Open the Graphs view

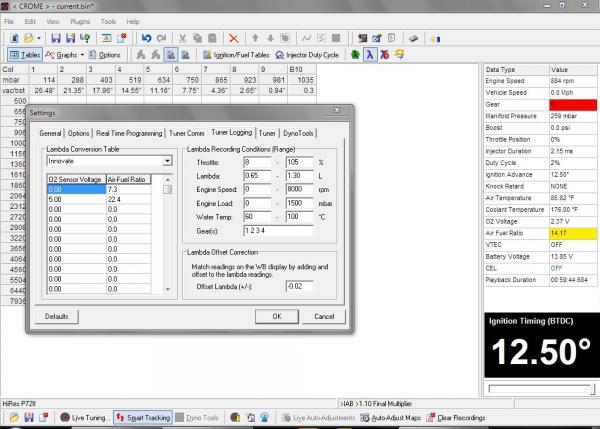[x=61, y=55]
